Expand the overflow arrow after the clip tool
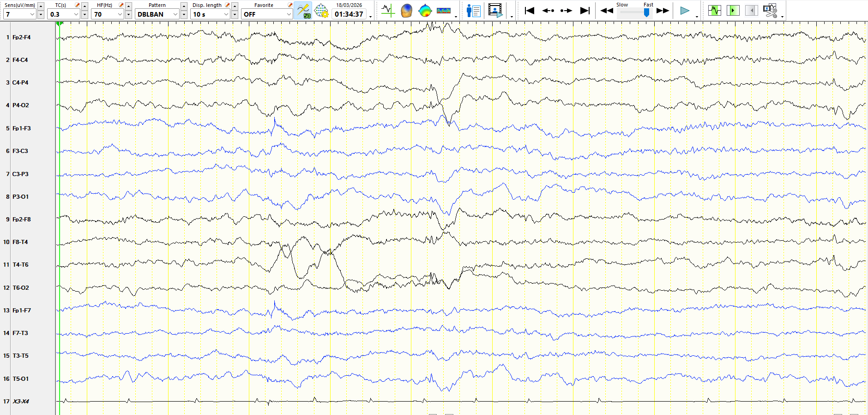Image resolution: width=868 pixels, height=415 pixels. (x=782, y=17)
